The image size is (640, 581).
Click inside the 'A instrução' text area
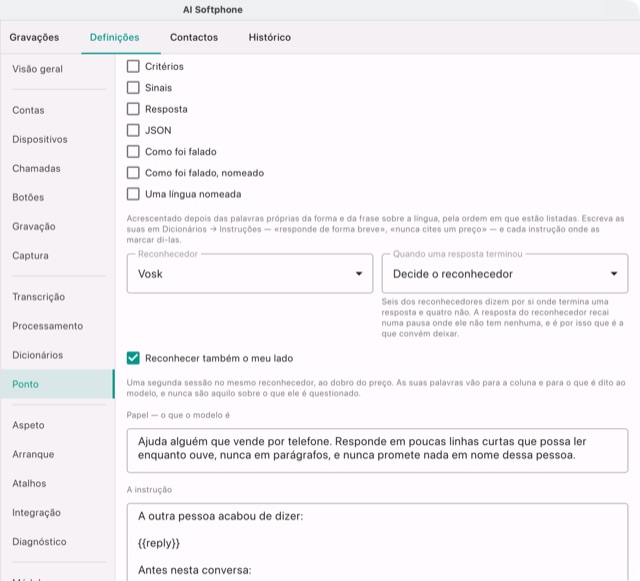[377, 542]
